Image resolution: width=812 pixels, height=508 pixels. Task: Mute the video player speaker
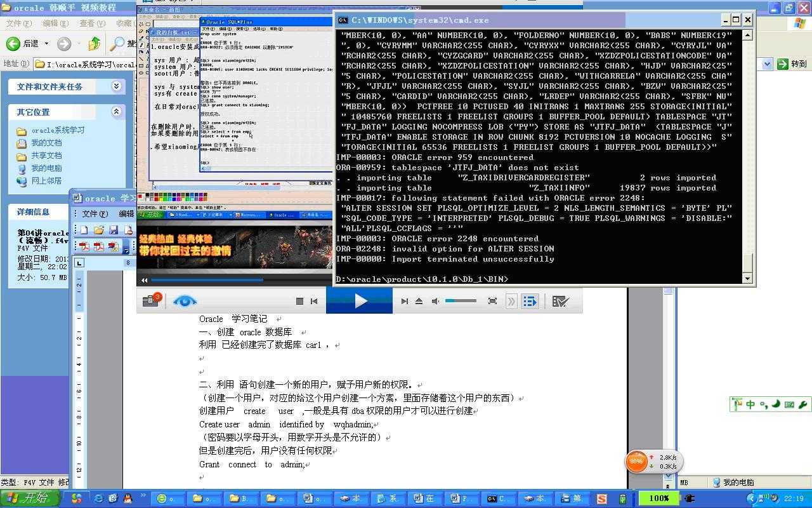click(x=435, y=301)
